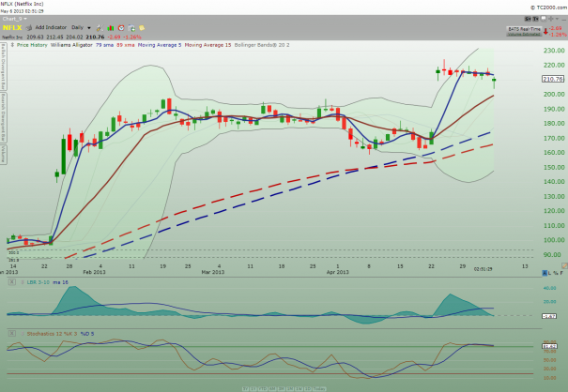
Task: Open the Volume side tab
Action: [x=3, y=155]
